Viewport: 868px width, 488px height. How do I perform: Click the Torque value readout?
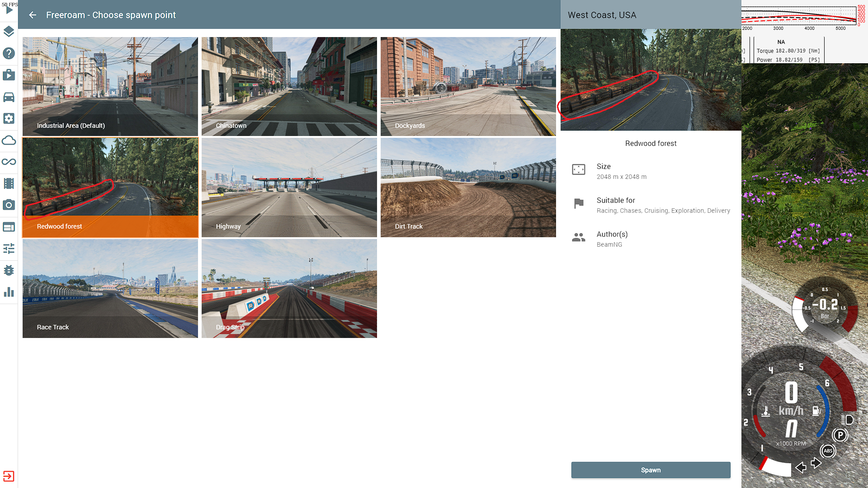[788, 51]
